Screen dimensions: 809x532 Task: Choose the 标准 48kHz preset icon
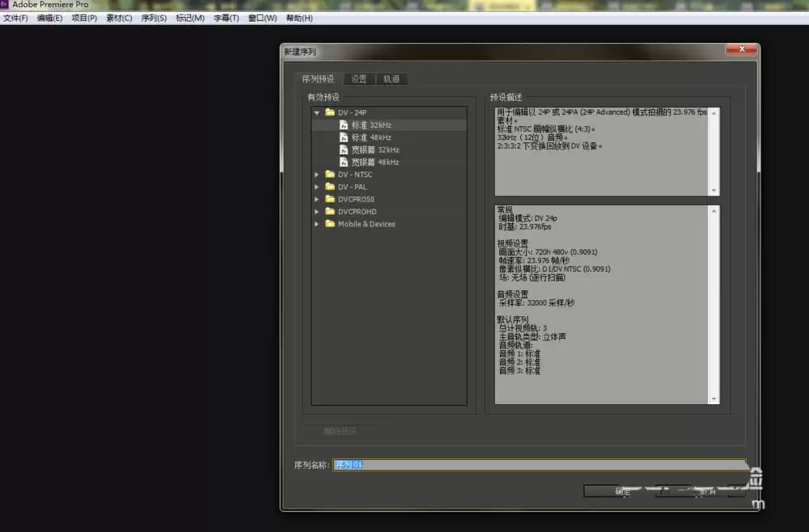coord(344,137)
